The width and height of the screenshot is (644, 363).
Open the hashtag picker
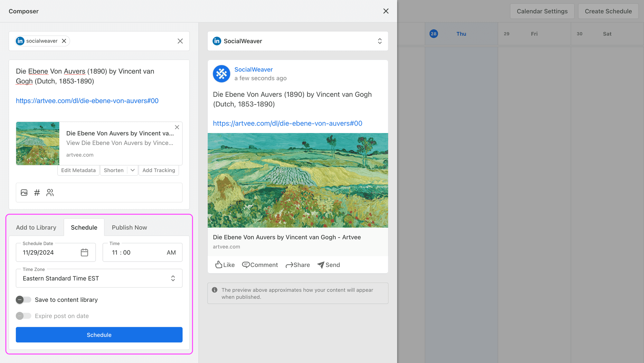click(37, 193)
